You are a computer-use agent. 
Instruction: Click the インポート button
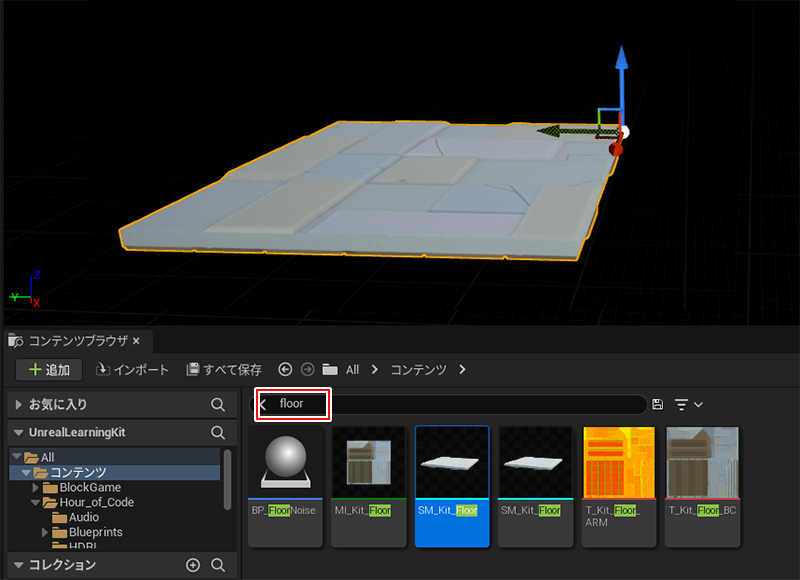coord(132,370)
